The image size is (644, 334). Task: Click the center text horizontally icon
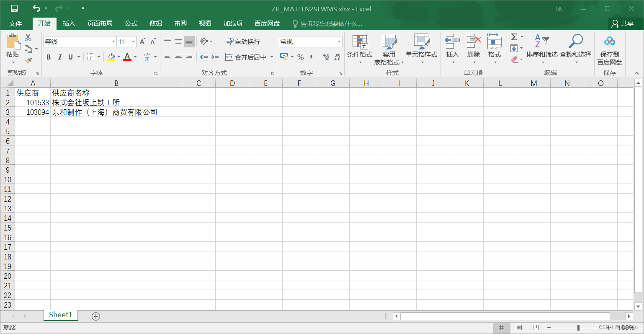[178, 57]
